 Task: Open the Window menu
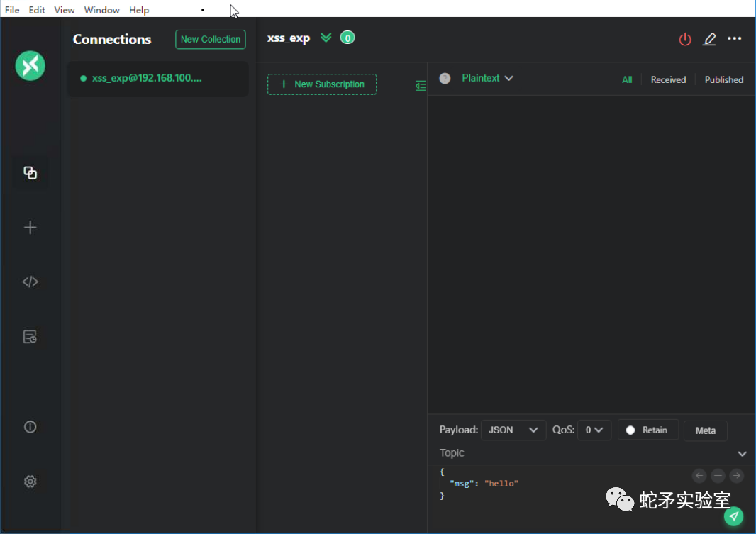101,10
